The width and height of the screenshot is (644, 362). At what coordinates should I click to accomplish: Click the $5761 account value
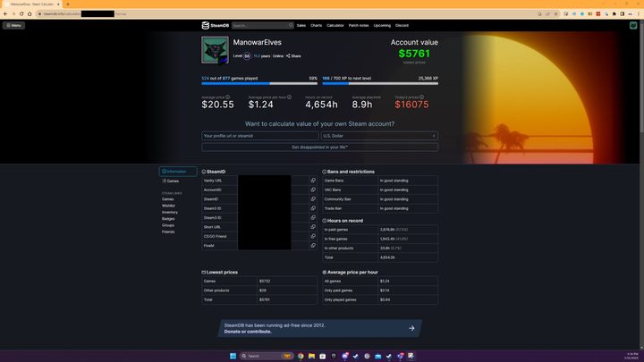point(414,54)
